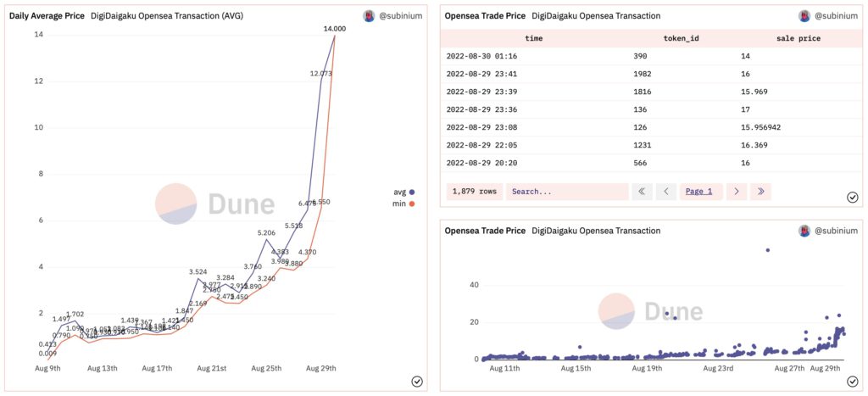This screenshot has height=396, width=868.
Task: Sort the table by the time column header
Action: [534, 38]
